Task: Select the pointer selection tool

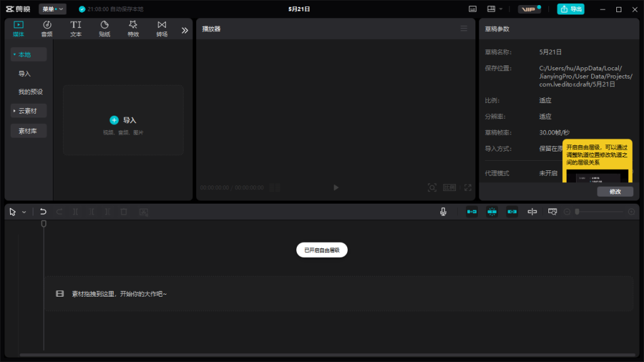Action: tap(13, 212)
